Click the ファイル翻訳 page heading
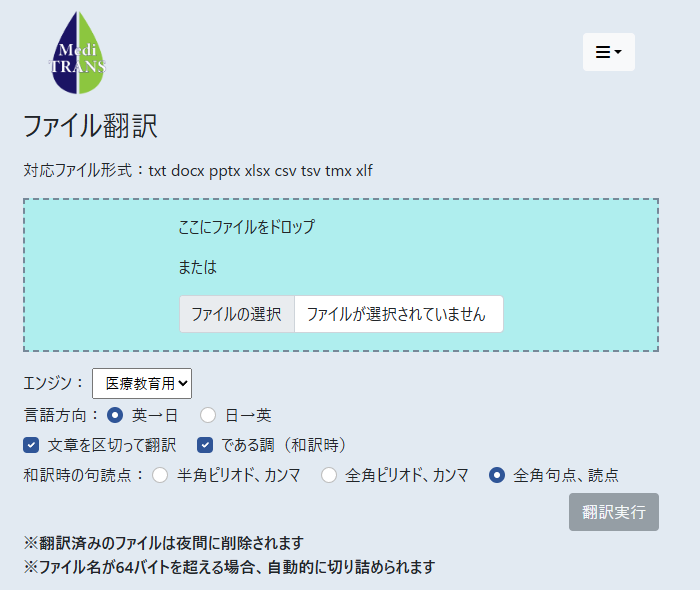The image size is (700, 590). coord(90,126)
